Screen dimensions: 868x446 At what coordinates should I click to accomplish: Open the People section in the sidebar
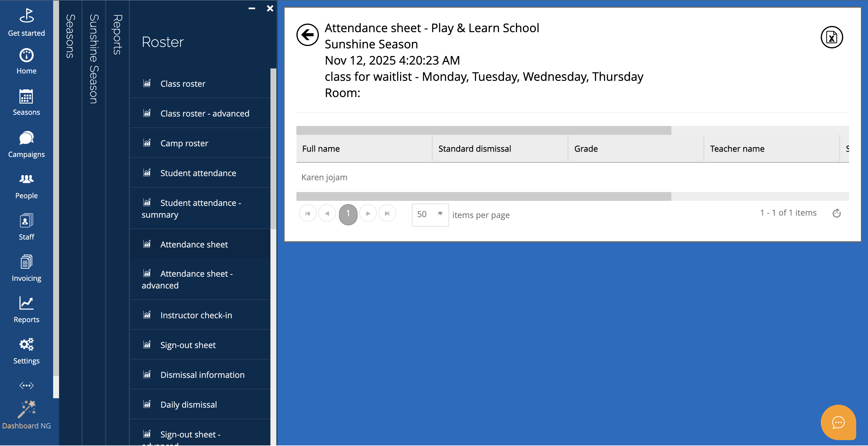point(26,186)
